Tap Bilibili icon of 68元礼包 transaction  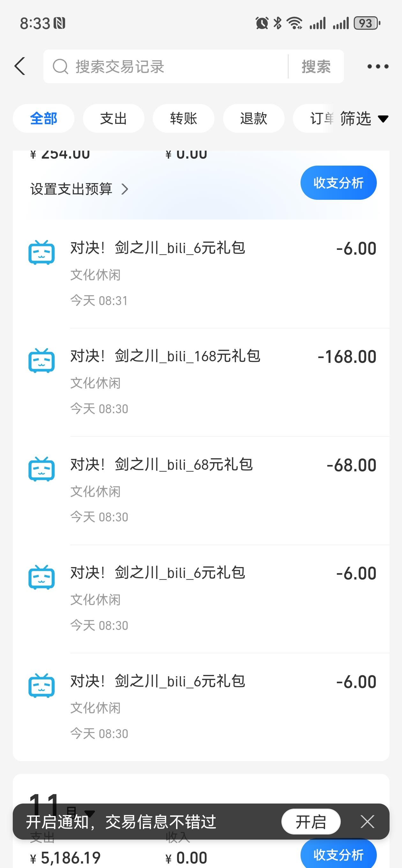point(41,469)
